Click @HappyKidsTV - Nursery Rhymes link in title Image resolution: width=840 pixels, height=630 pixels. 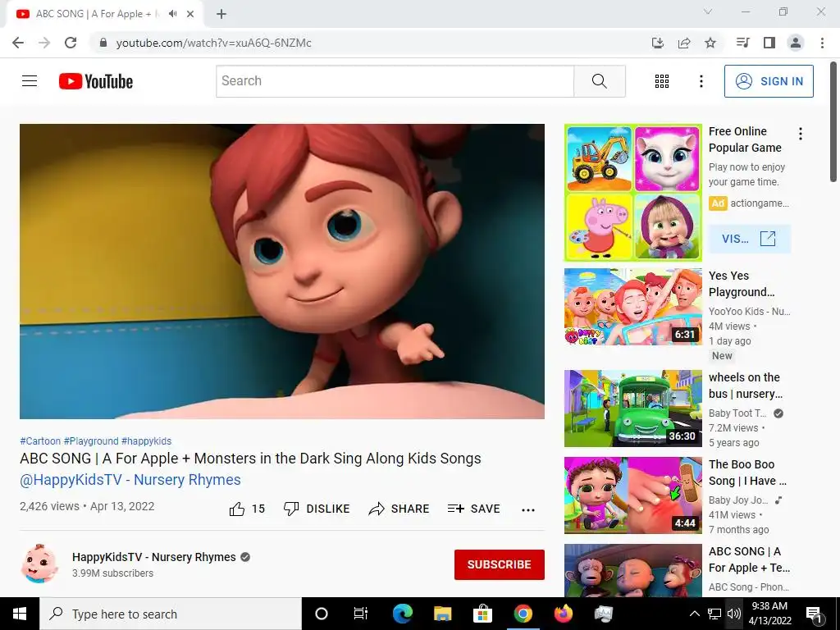tap(130, 479)
